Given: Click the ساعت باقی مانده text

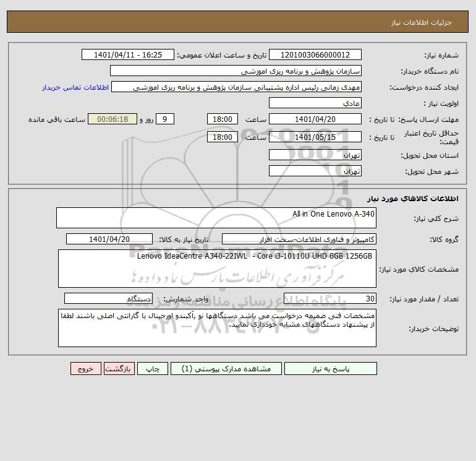Looking at the screenshot, I should pyautogui.click(x=57, y=119).
